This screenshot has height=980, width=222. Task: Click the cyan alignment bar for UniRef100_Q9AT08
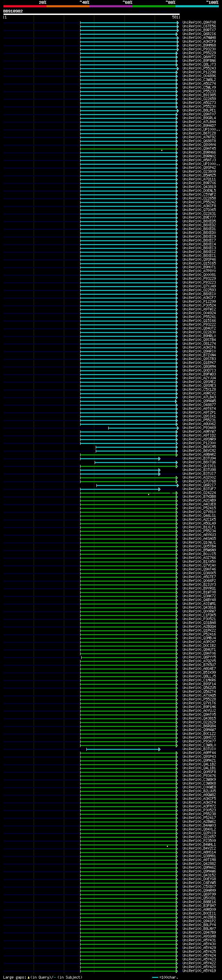point(129,23)
